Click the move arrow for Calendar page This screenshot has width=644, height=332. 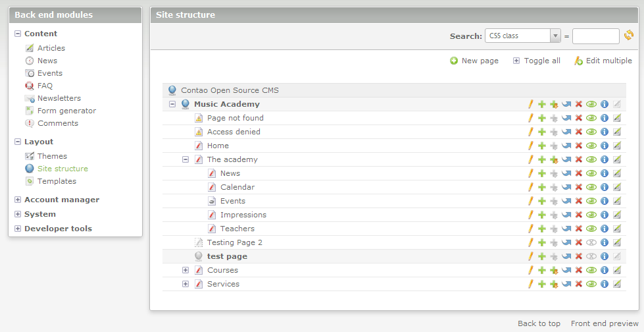pos(566,187)
